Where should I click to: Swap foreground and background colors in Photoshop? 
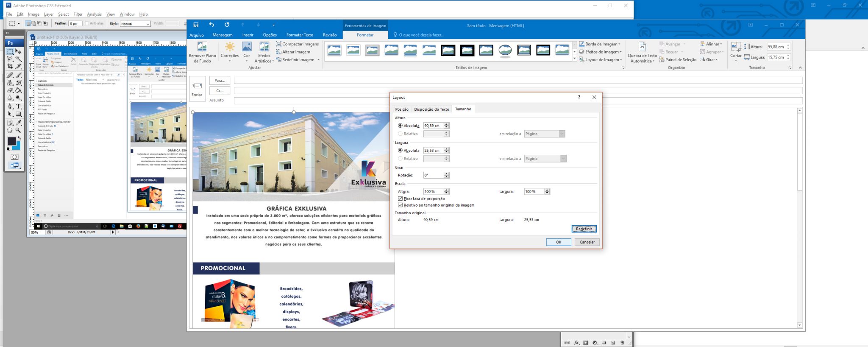(19, 138)
